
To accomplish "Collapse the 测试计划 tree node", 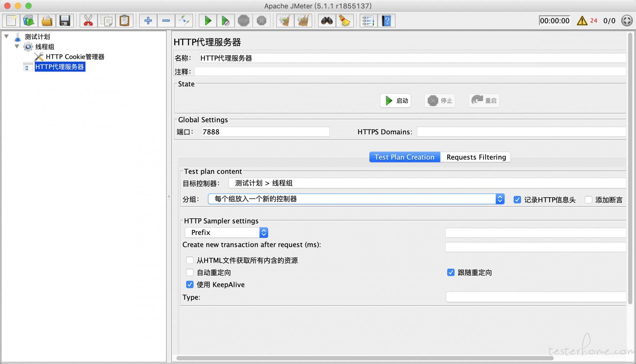I will (x=6, y=36).
